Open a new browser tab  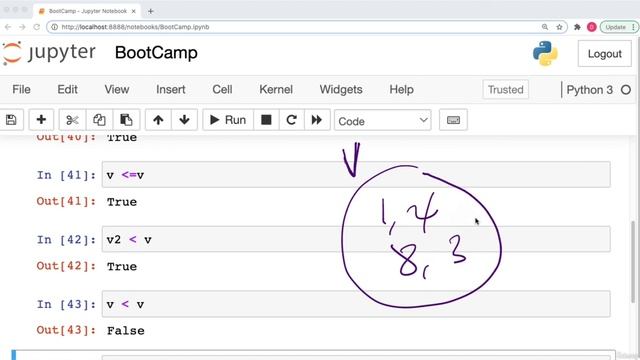151,11
